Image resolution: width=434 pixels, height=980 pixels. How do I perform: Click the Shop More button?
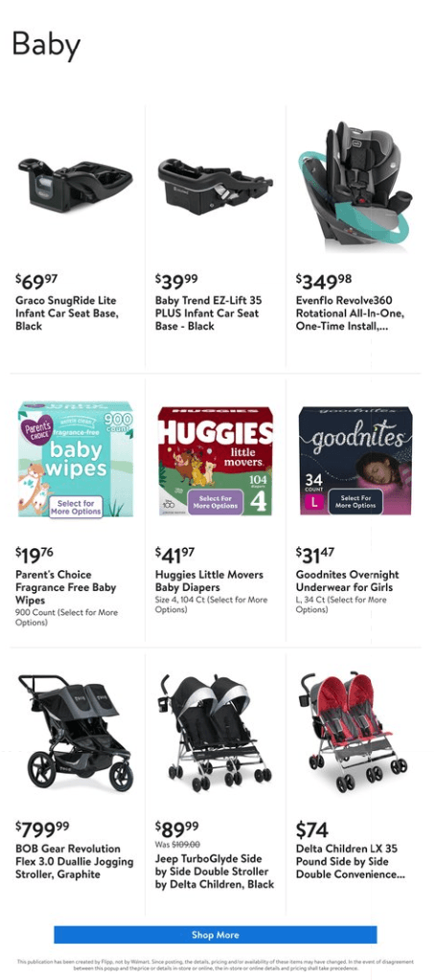216,935
